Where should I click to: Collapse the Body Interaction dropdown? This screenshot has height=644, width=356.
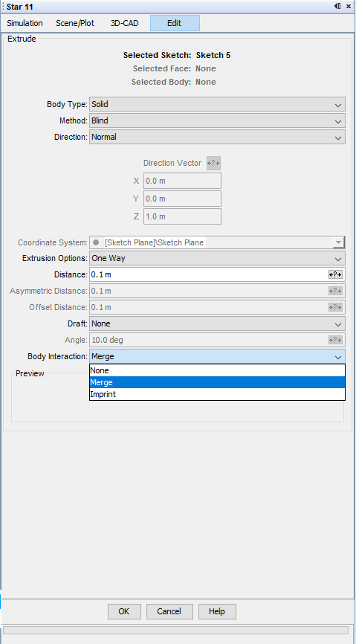click(217, 356)
